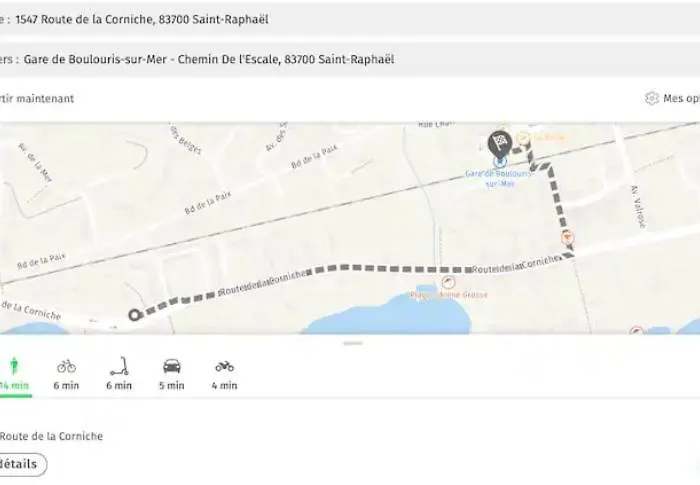Click the checkered destination flag marker
Viewport: 700px width, 485px height.
(x=499, y=143)
